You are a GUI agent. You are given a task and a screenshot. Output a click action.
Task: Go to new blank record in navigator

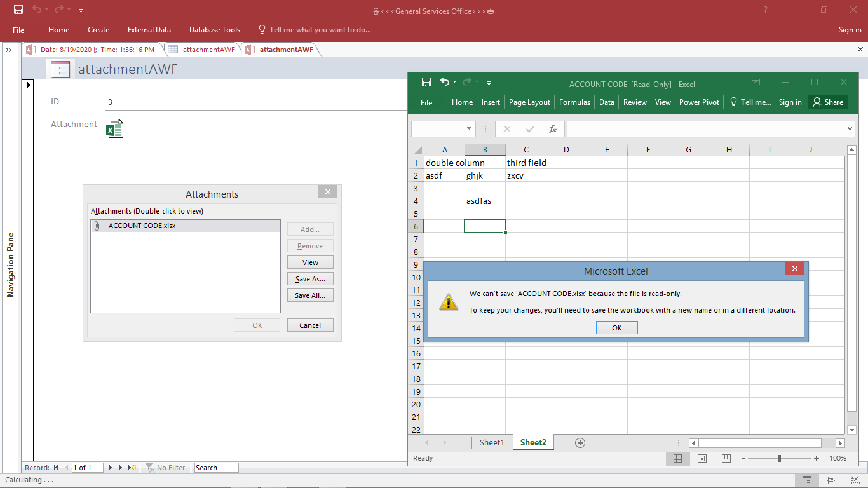click(132, 468)
